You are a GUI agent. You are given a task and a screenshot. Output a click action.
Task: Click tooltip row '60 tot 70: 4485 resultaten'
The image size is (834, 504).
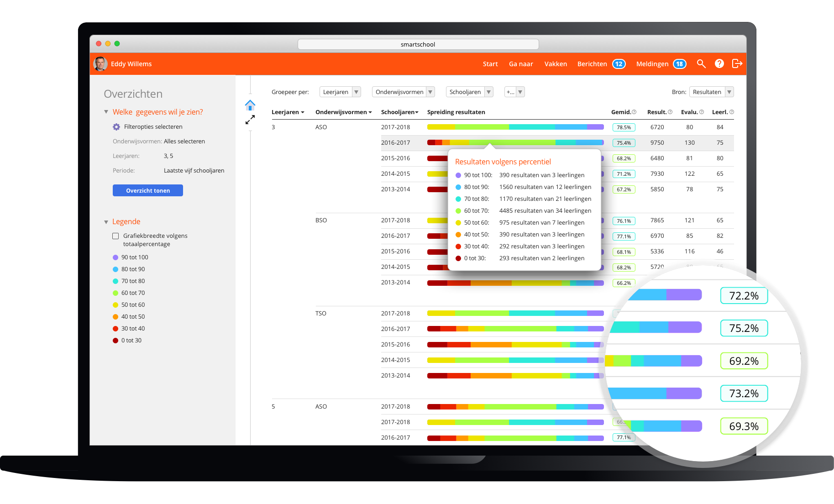pyautogui.click(x=524, y=211)
